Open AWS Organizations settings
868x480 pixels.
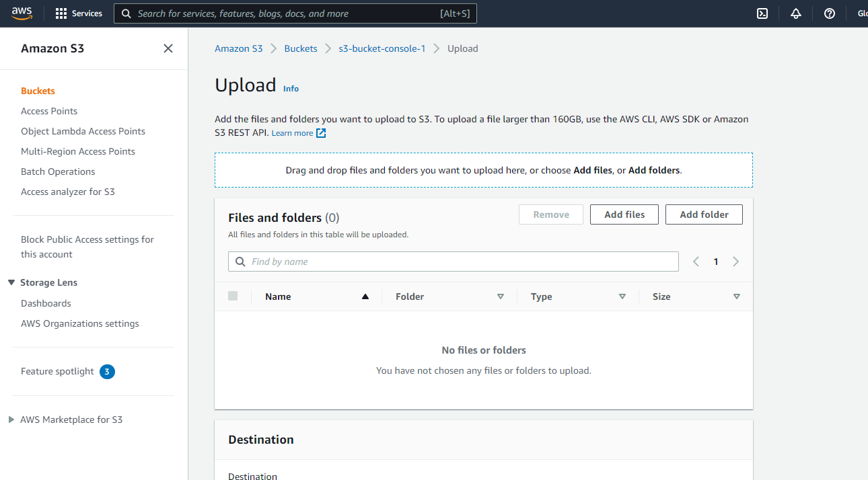[x=80, y=323]
